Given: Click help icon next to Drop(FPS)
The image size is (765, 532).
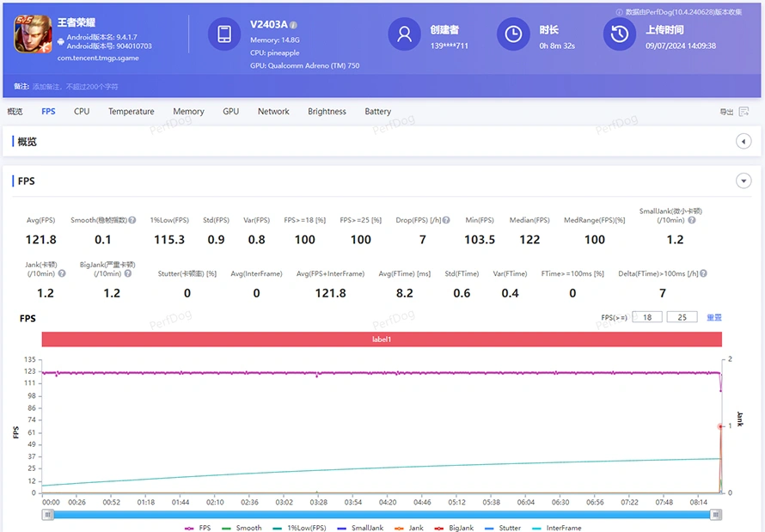Looking at the screenshot, I should [x=447, y=220].
